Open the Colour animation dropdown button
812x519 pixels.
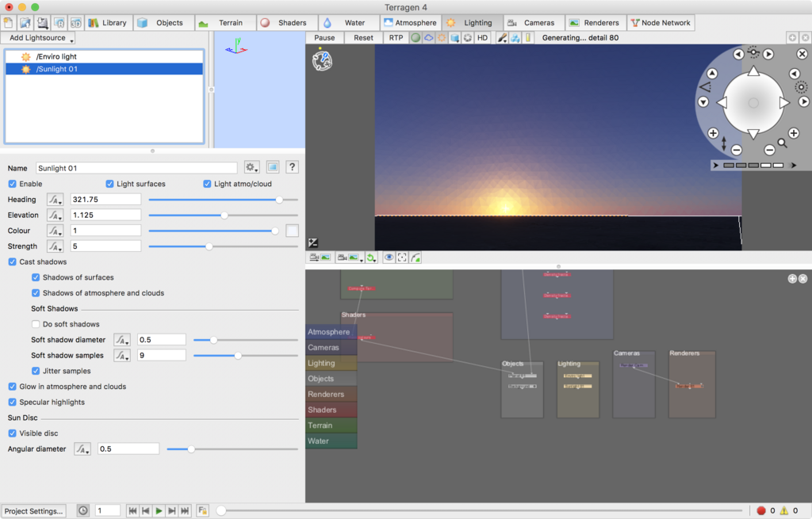point(55,231)
